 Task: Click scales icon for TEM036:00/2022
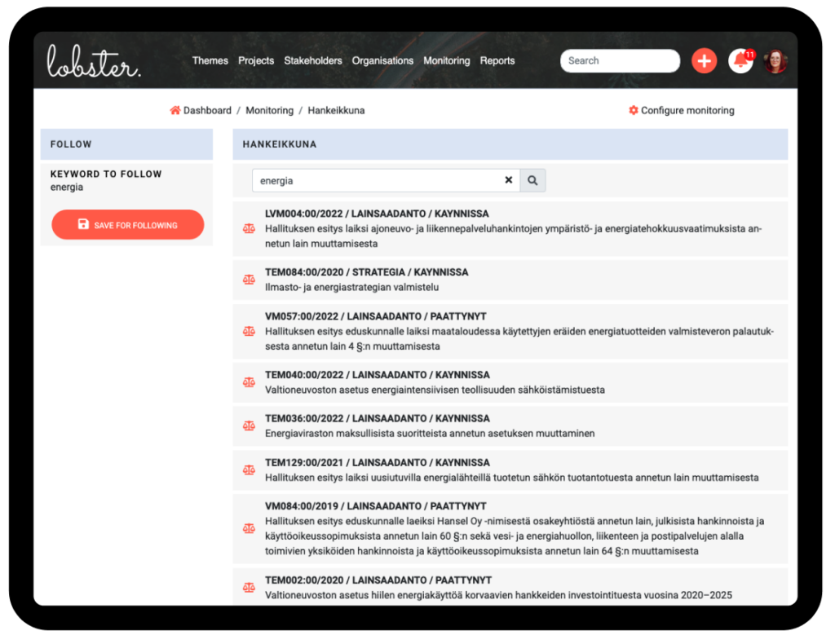[x=249, y=426]
